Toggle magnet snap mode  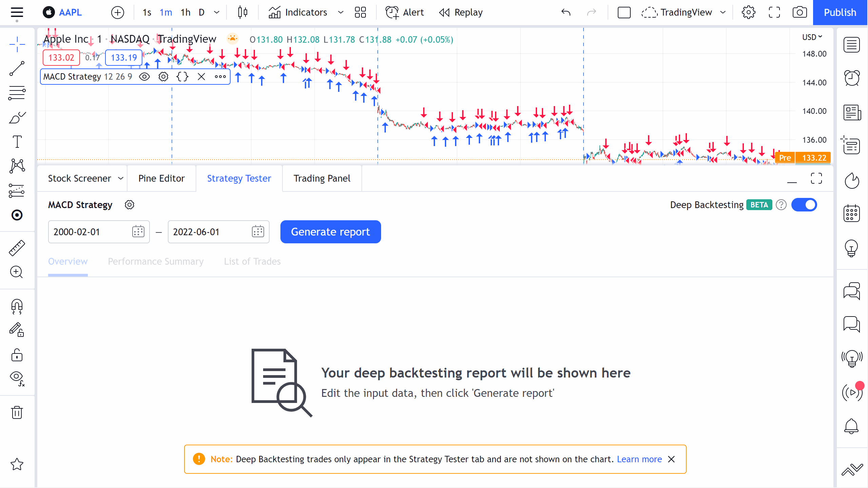[x=17, y=307]
